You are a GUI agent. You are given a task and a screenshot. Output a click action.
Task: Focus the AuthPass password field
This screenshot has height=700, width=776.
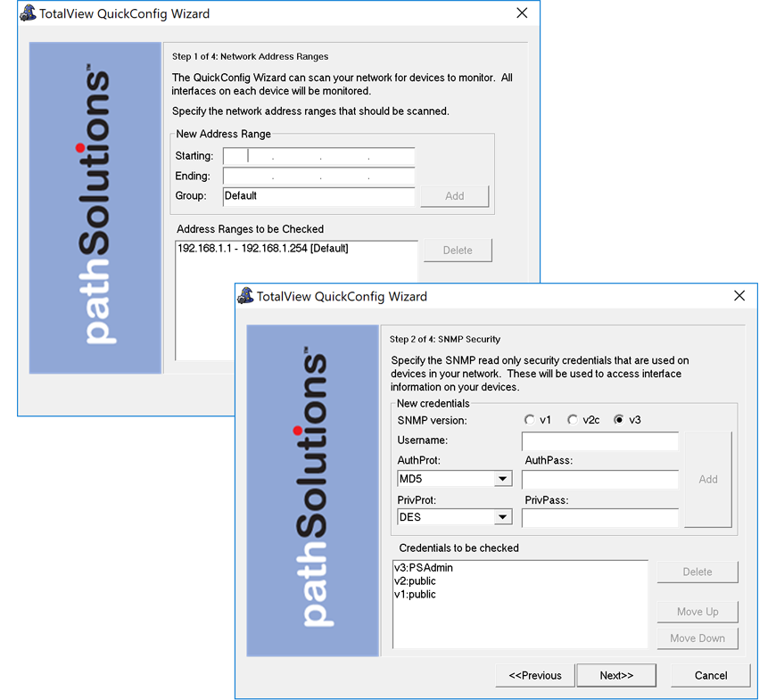[599, 480]
